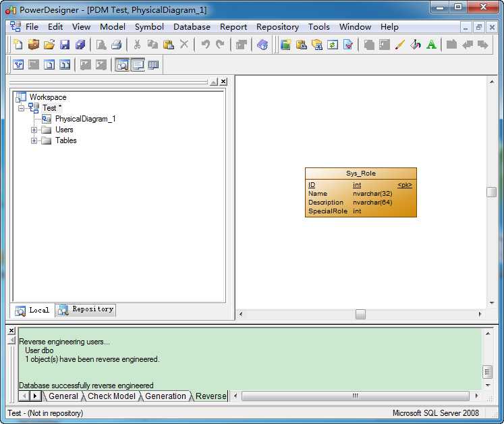
Task: Click the Properties toolbar icon
Action: coord(241,45)
